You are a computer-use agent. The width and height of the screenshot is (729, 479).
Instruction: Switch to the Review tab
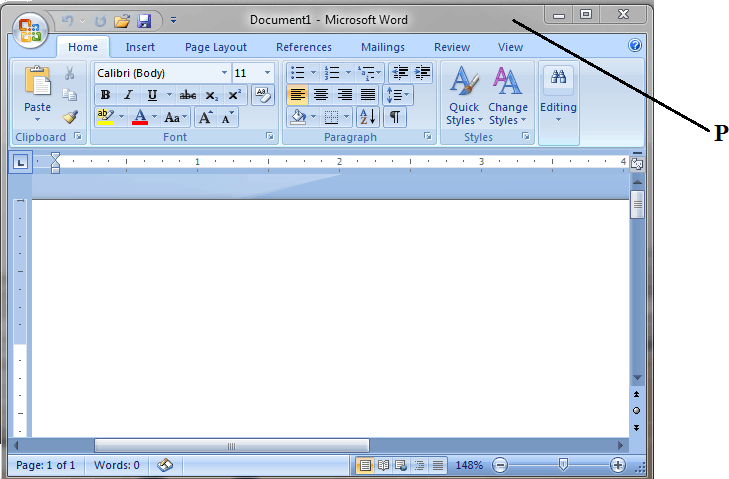coord(452,47)
